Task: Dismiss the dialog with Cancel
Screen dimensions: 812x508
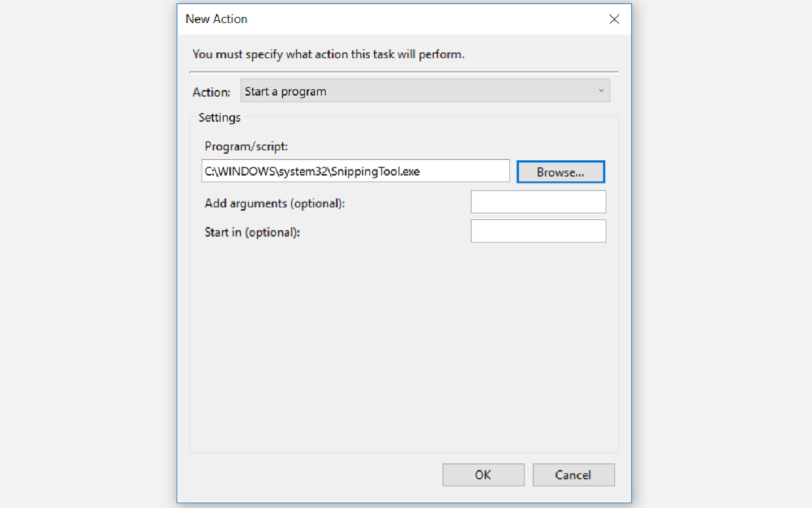Action: [573, 474]
